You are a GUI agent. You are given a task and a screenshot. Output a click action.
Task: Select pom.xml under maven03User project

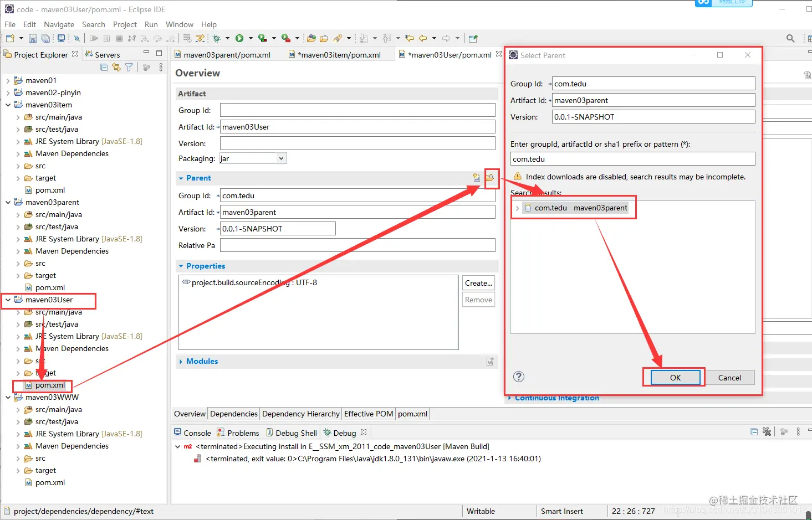pyautogui.click(x=50, y=385)
